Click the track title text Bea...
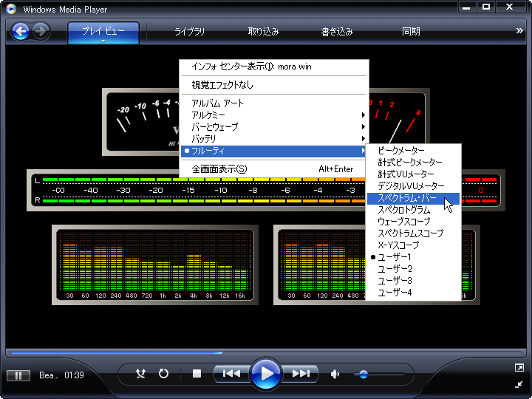This screenshot has height=399, width=532. tap(49, 375)
